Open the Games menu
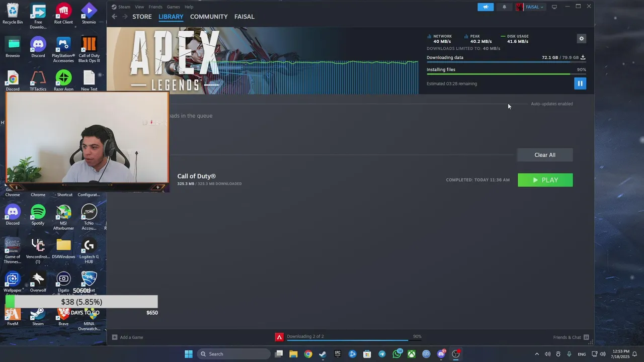The width and height of the screenshot is (644, 362). pyautogui.click(x=173, y=7)
